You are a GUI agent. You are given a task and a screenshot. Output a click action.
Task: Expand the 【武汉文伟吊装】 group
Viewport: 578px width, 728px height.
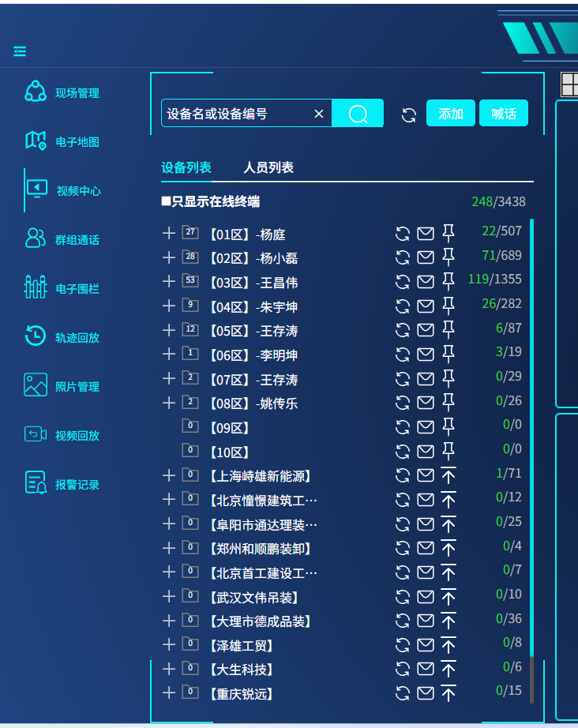(168, 596)
